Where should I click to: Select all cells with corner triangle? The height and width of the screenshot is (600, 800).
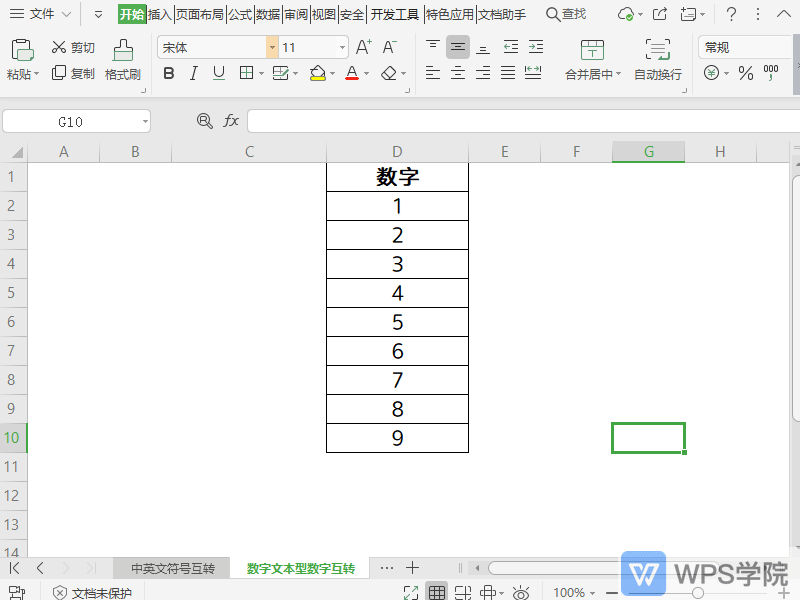(17, 152)
